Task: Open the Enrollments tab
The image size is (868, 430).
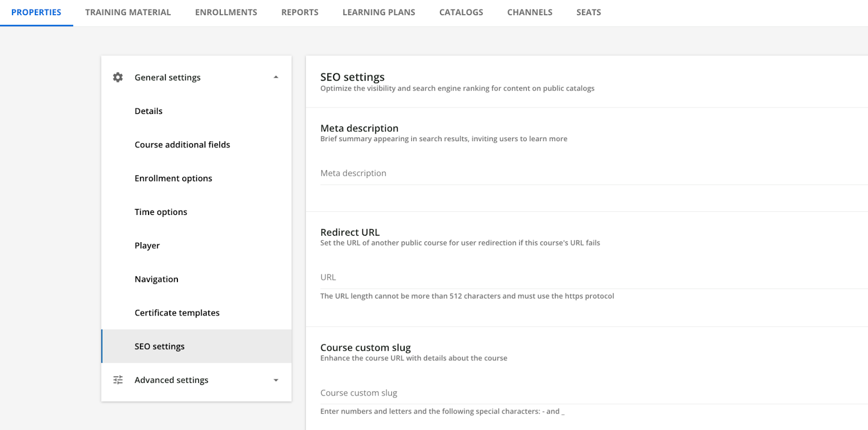Action: point(226,12)
